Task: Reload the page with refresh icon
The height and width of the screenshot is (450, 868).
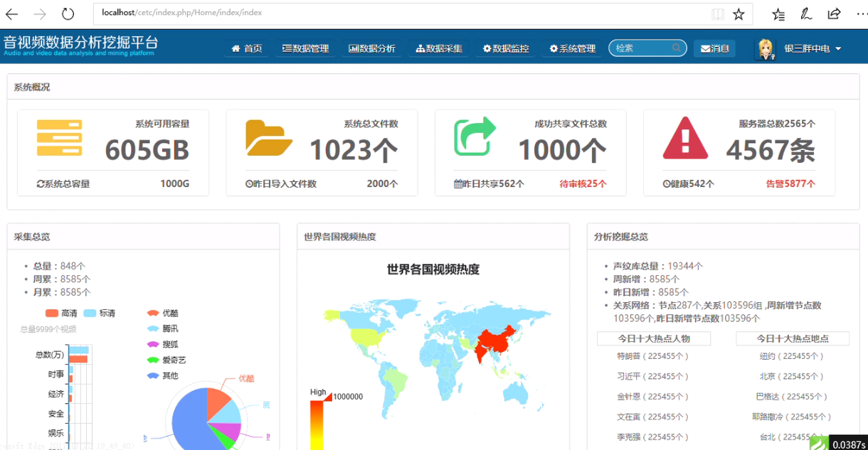Action: [68, 14]
